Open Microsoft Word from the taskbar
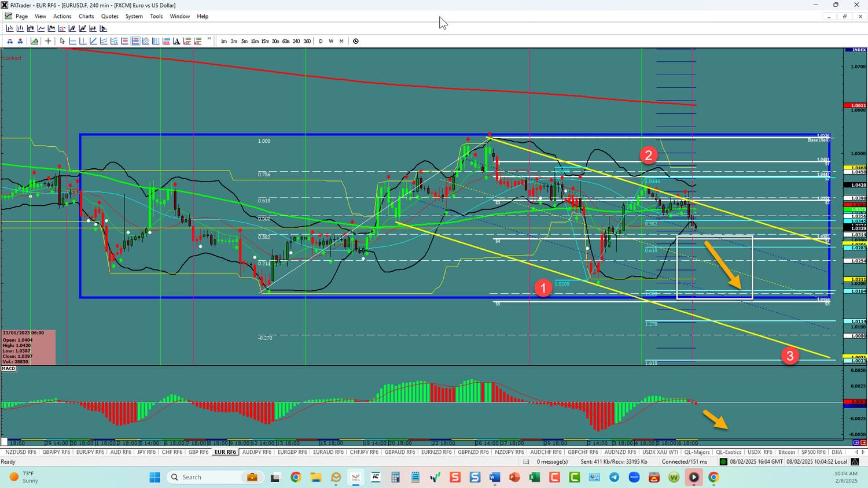868x488 pixels. click(x=494, y=477)
